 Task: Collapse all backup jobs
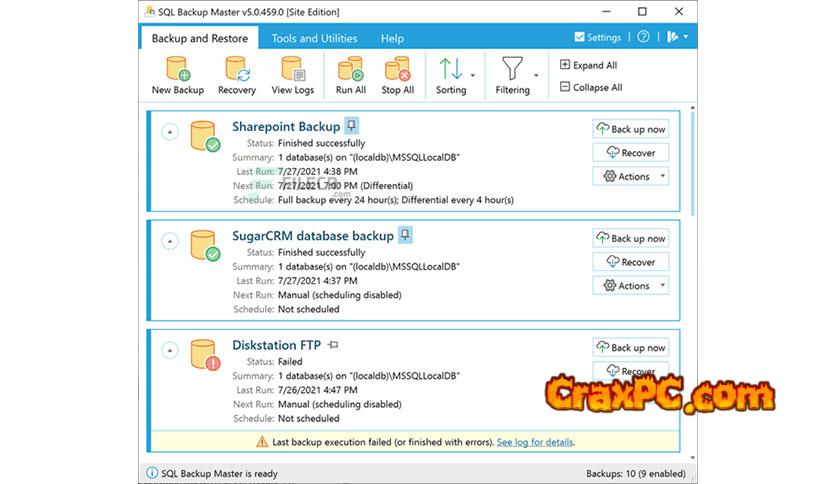(591, 87)
